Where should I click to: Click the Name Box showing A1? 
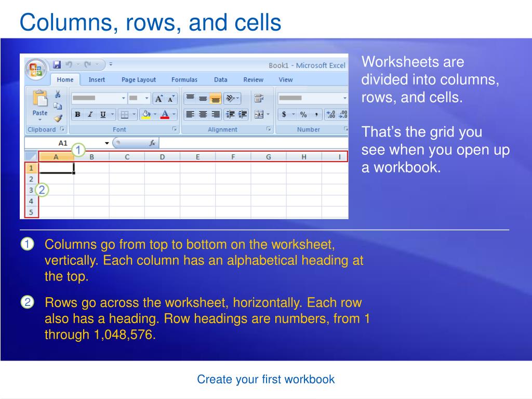[x=63, y=143]
